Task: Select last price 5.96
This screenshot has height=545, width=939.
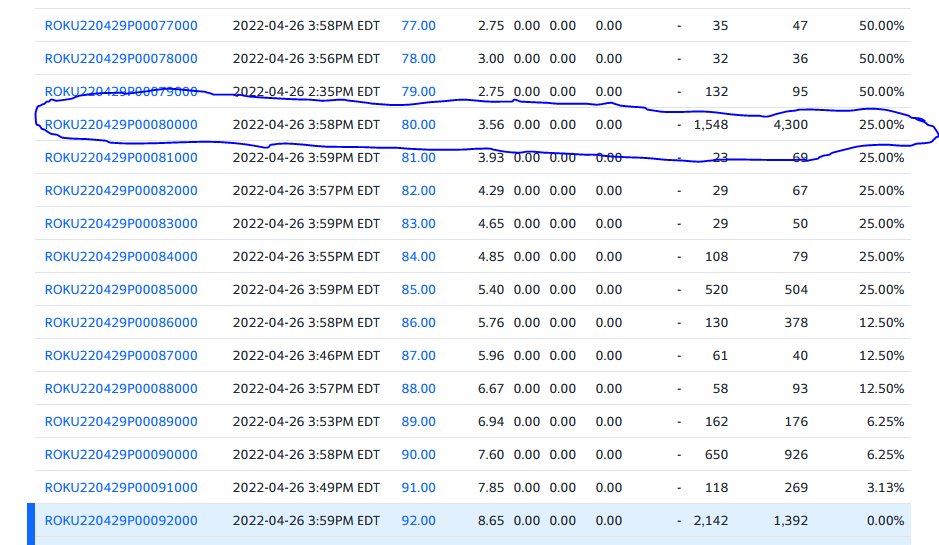Action: point(491,355)
